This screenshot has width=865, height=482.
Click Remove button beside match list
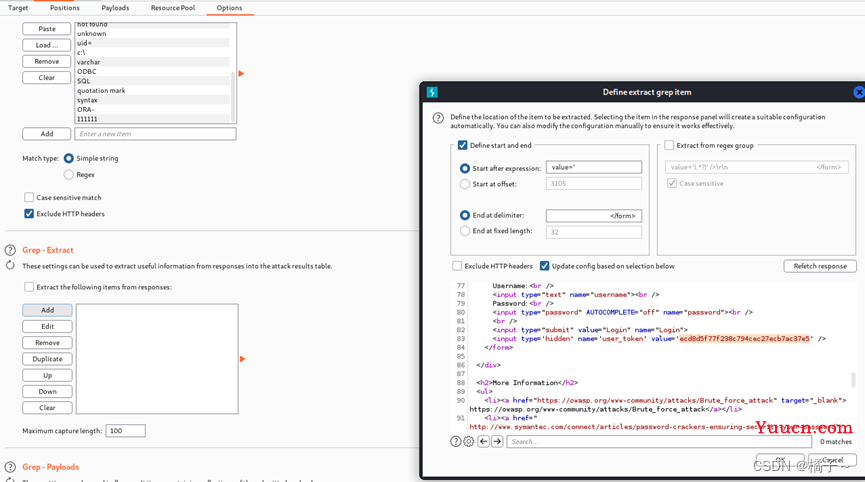(x=47, y=61)
